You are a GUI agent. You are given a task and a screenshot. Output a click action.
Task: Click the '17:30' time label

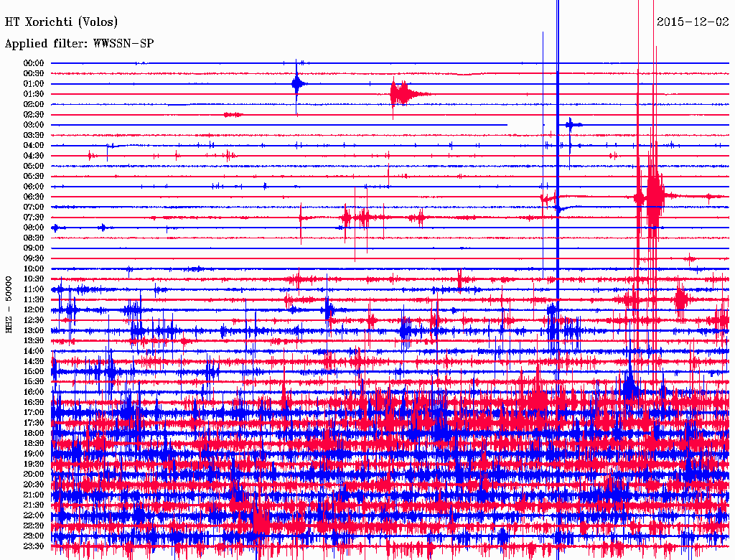coord(34,423)
